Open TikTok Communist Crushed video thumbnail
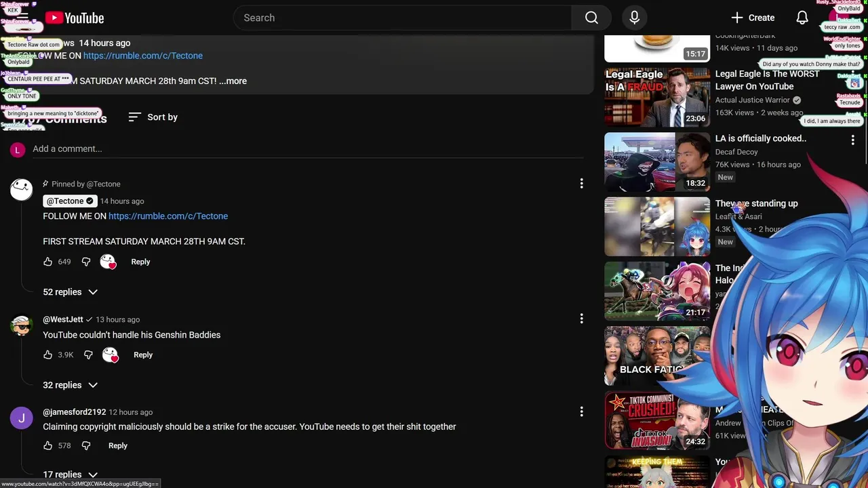The width and height of the screenshot is (868, 488). pos(657,420)
